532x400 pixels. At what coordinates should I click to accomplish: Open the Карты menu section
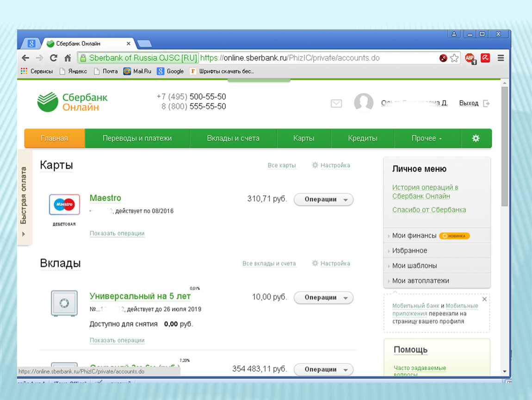click(x=303, y=138)
